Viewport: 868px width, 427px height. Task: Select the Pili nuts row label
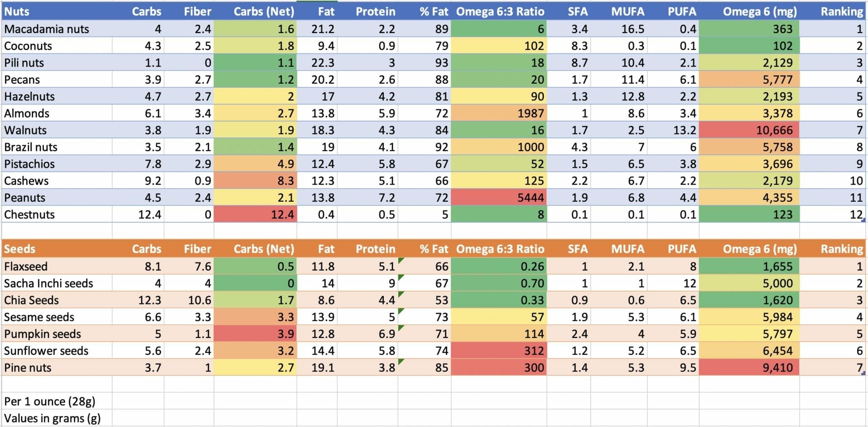57,62
